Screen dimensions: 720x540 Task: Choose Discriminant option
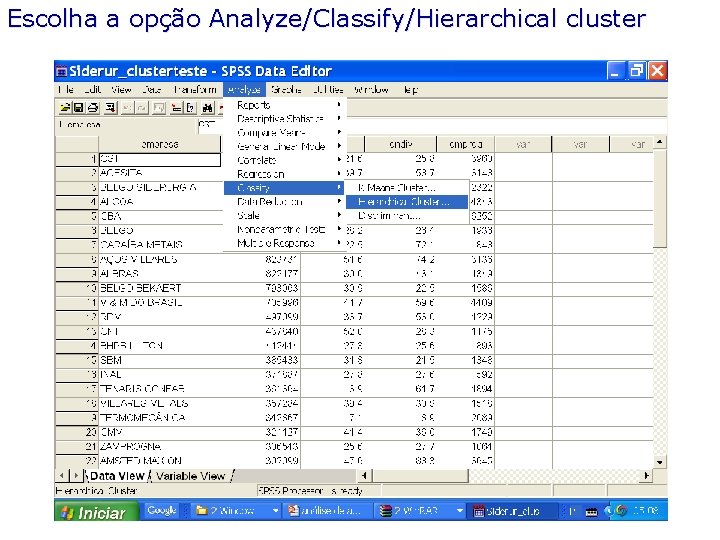[407, 215]
